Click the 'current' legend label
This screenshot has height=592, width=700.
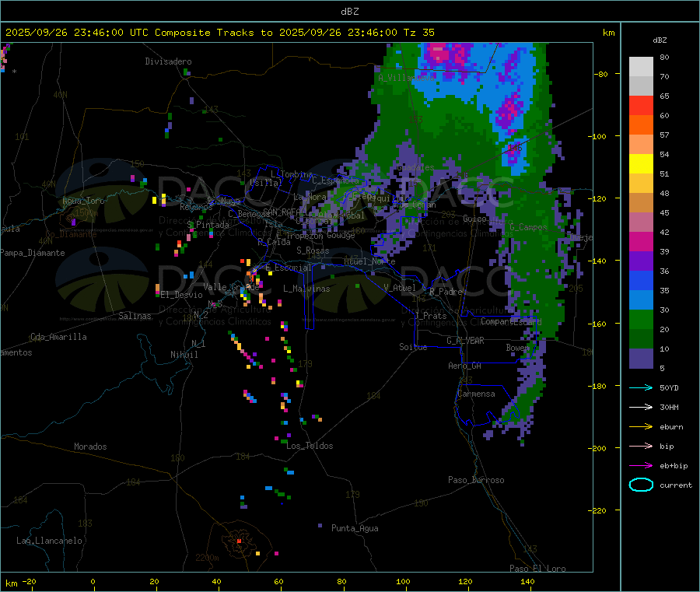676,485
